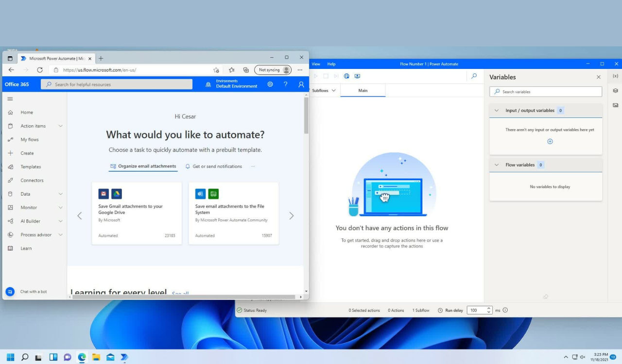
Task: Open the Subflows dropdown
Action: tap(324, 91)
